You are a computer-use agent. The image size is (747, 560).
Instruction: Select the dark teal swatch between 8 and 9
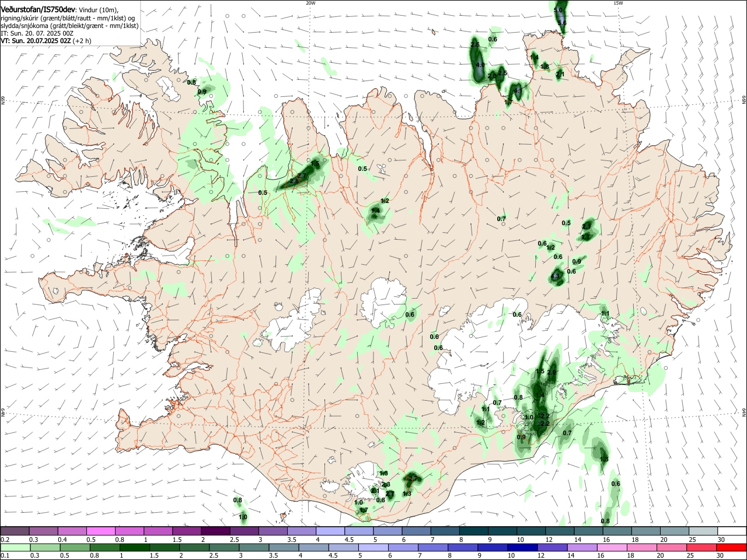(x=474, y=531)
